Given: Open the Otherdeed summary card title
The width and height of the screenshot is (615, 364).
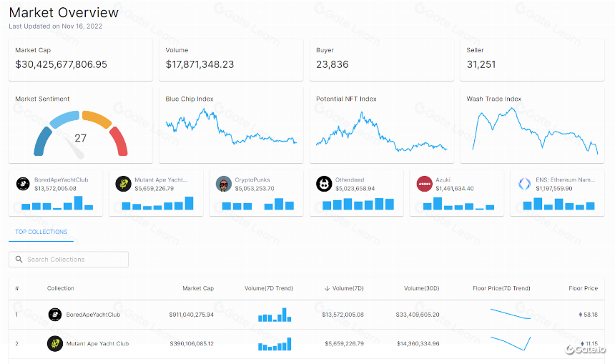Looking at the screenshot, I should 350,179.
